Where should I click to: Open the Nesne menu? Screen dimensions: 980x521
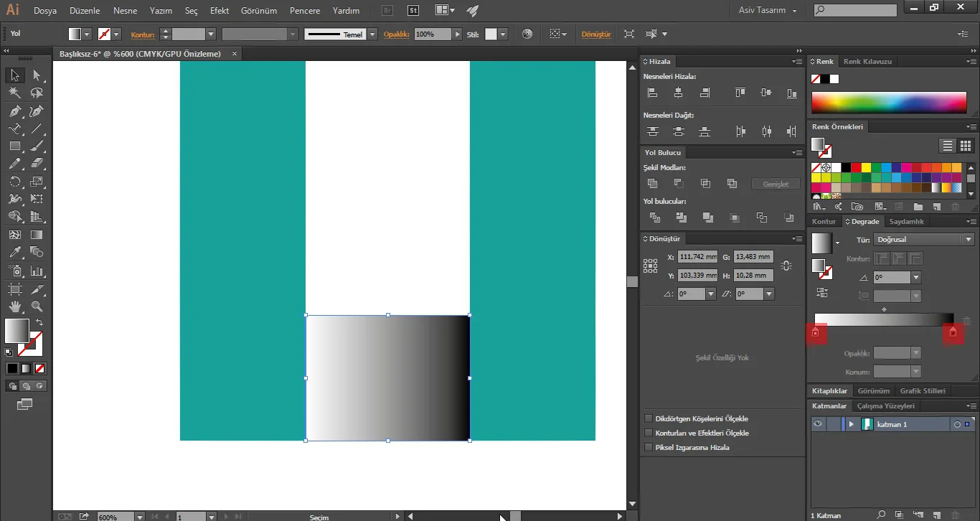(125, 11)
